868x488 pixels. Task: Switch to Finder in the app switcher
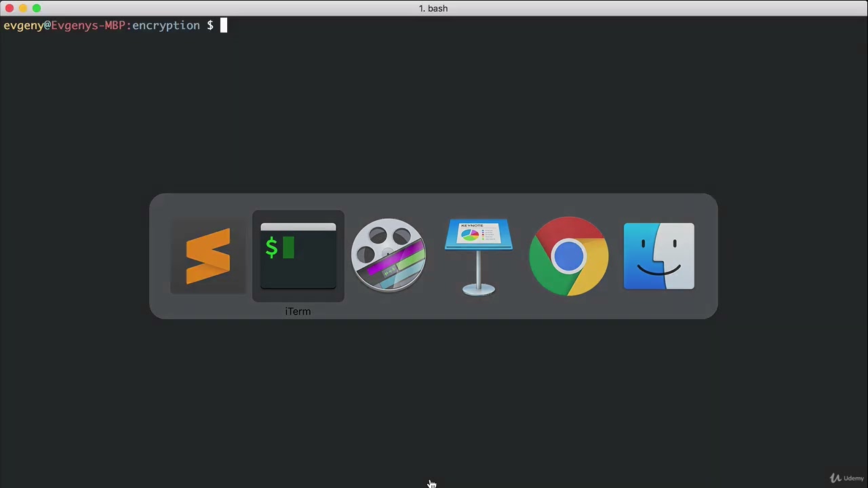[x=659, y=256]
